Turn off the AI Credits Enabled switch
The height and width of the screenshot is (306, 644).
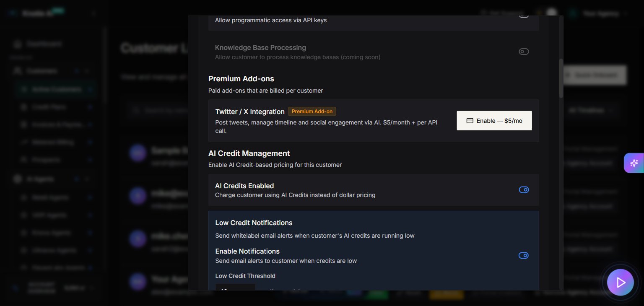click(524, 190)
